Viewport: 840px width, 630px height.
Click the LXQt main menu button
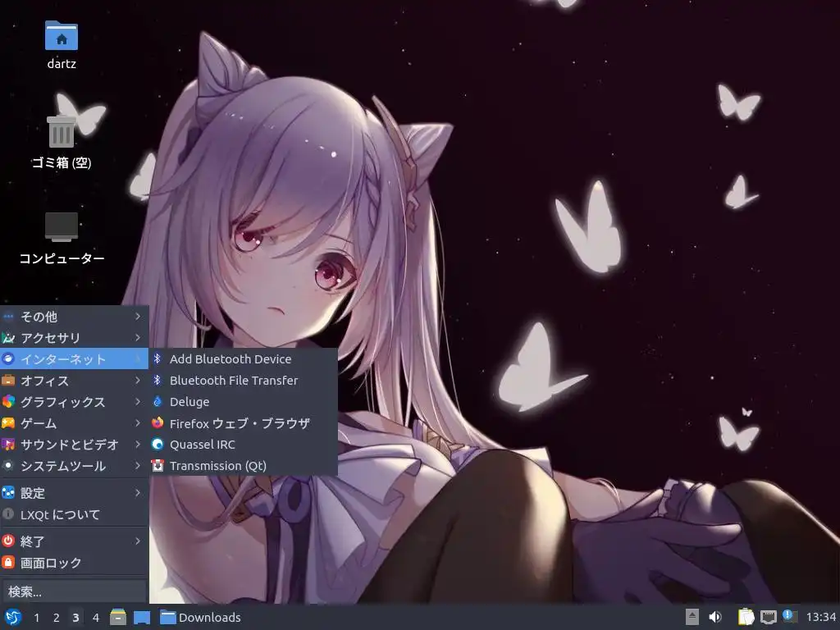click(x=13, y=617)
